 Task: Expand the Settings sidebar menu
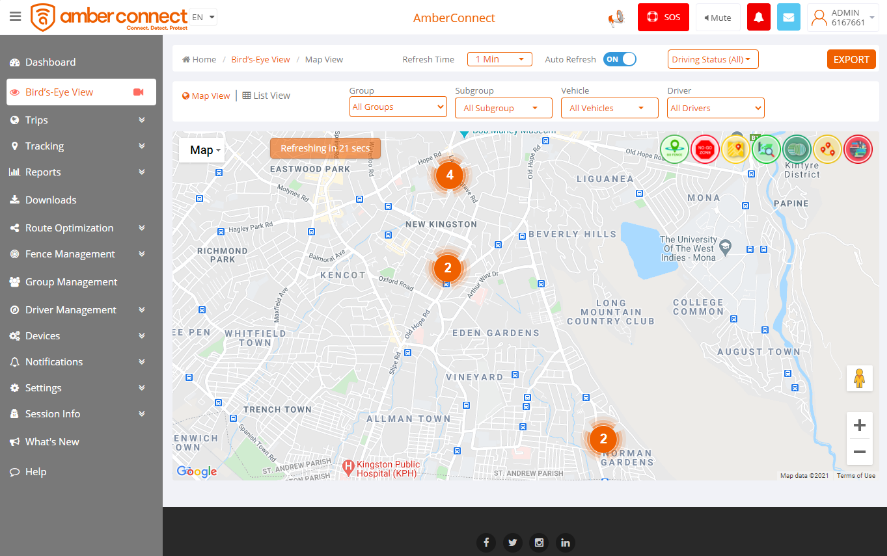tap(78, 388)
